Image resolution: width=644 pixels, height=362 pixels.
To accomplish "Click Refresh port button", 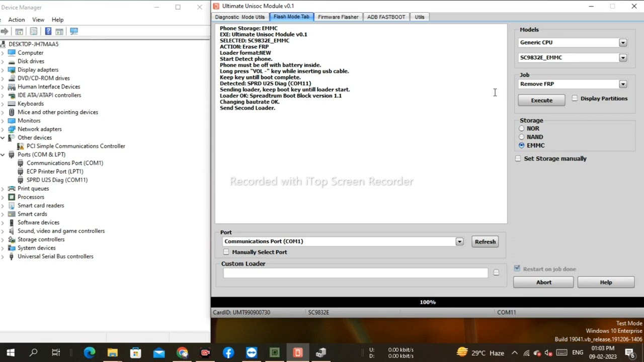I will click(x=485, y=242).
